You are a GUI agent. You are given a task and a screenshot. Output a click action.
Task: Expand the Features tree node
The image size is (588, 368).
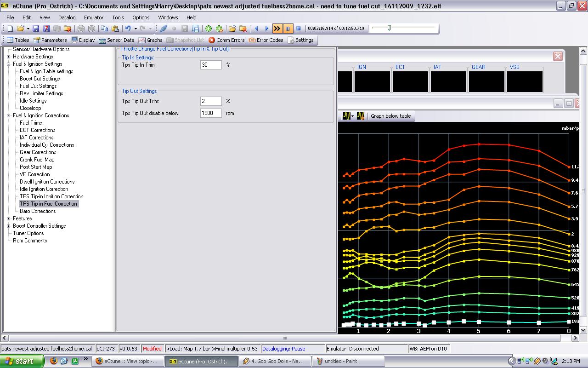click(9, 218)
